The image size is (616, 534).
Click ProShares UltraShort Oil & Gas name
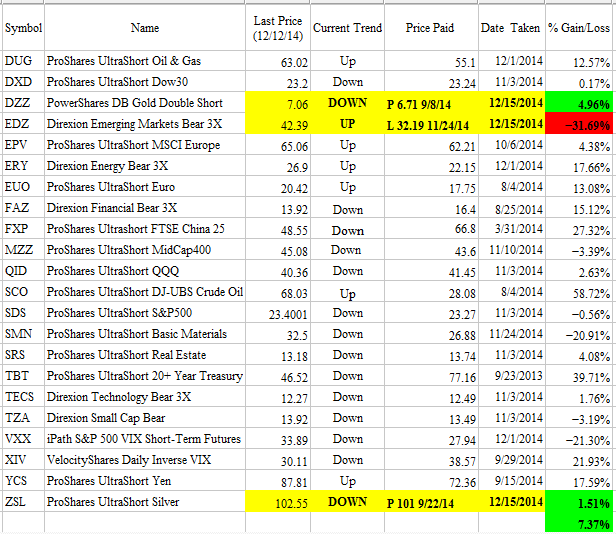[145, 61]
